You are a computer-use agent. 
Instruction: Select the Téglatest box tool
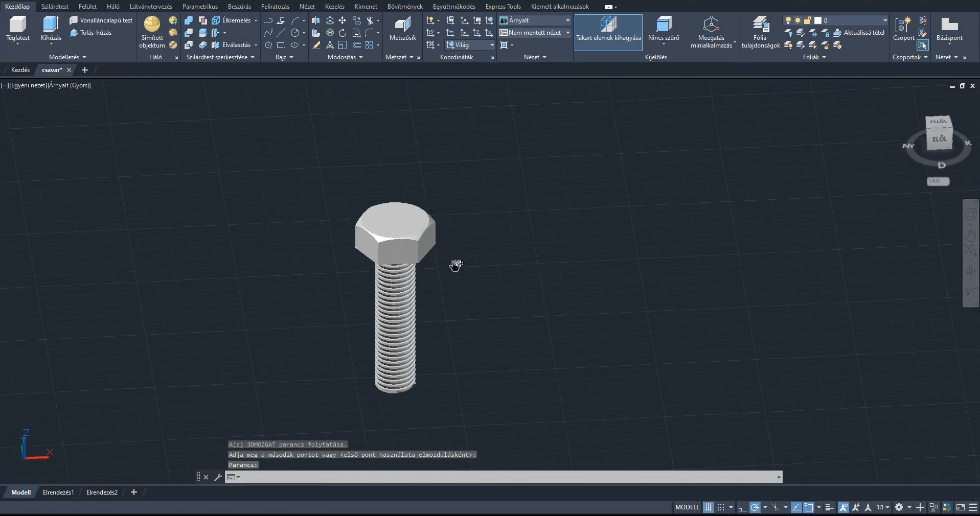(18, 29)
